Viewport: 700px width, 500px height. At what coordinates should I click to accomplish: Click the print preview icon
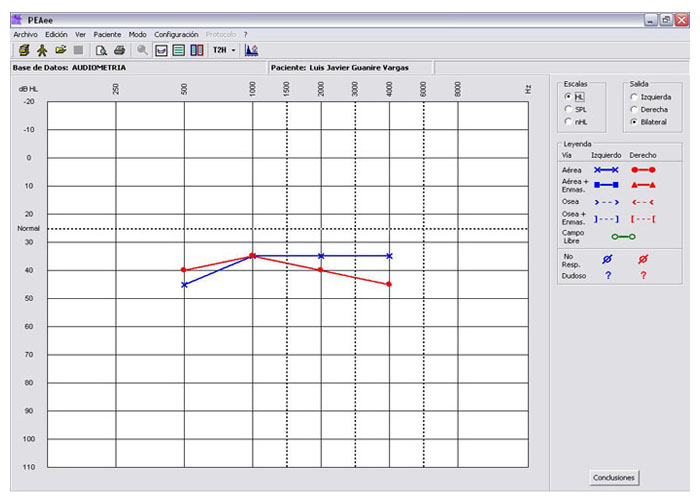101,49
